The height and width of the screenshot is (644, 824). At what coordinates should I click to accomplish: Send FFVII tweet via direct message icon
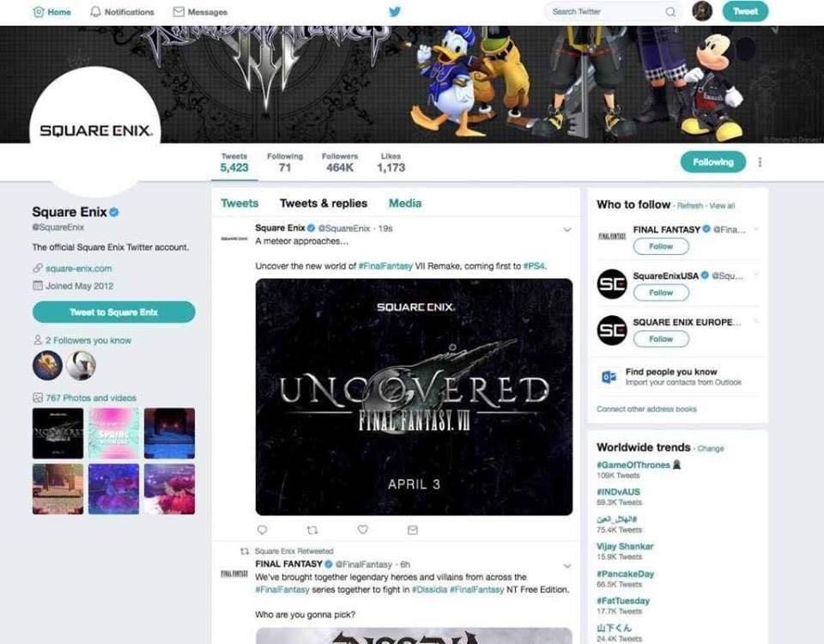point(413,530)
